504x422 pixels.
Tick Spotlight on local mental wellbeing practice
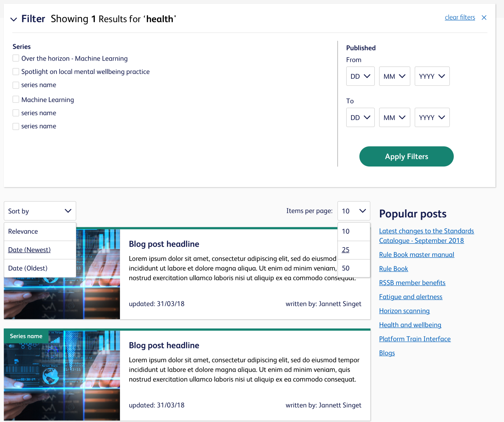click(x=16, y=72)
